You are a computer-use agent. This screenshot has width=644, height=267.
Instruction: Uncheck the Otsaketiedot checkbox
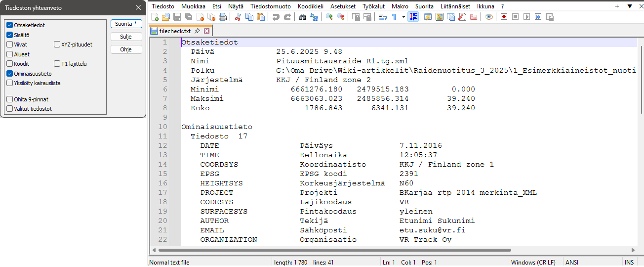pyautogui.click(x=10, y=25)
